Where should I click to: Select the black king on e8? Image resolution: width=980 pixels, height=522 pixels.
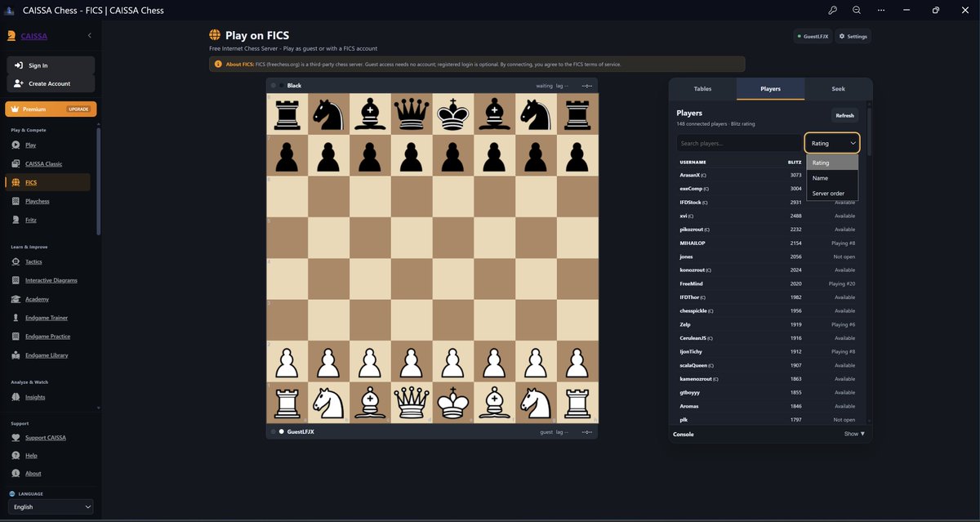point(453,114)
